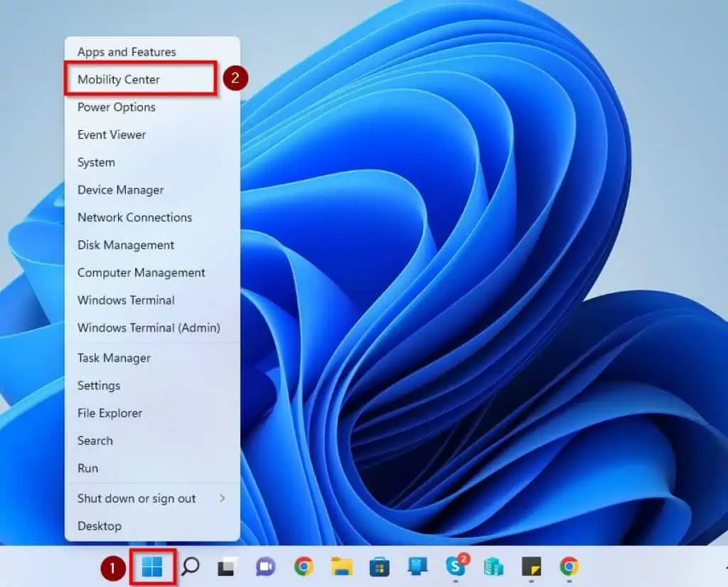Launch Windows Terminal (Admin) from the menu

tap(149, 328)
